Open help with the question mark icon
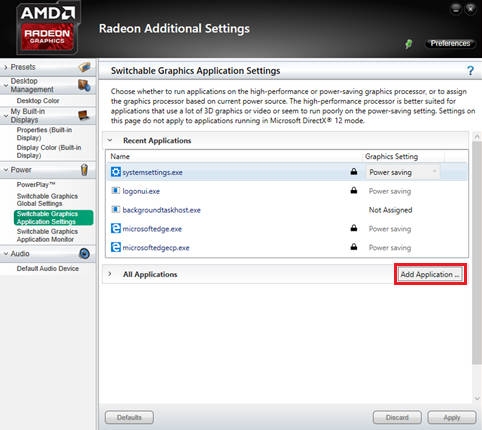 point(470,70)
